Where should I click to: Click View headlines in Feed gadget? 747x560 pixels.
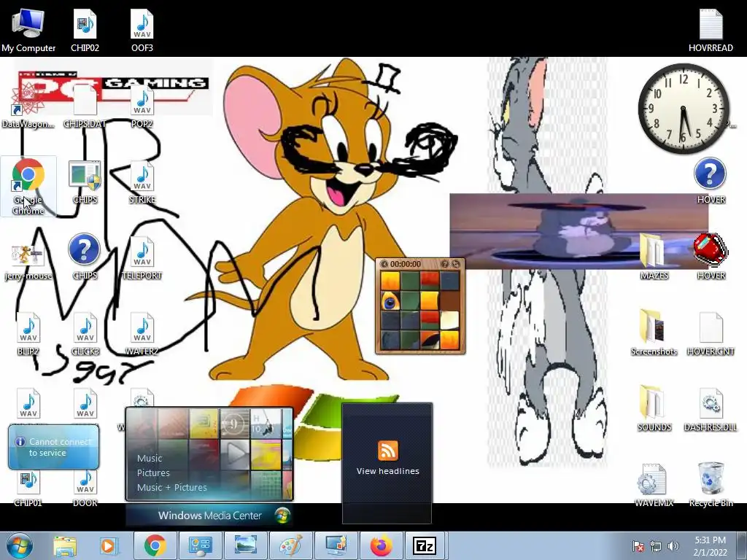387,471
